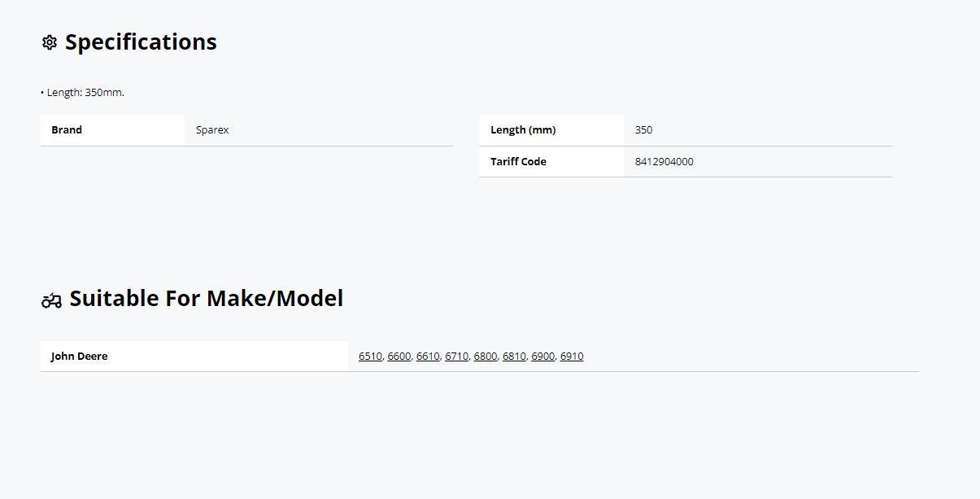Click the Tariff Code label cell

coord(551,162)
